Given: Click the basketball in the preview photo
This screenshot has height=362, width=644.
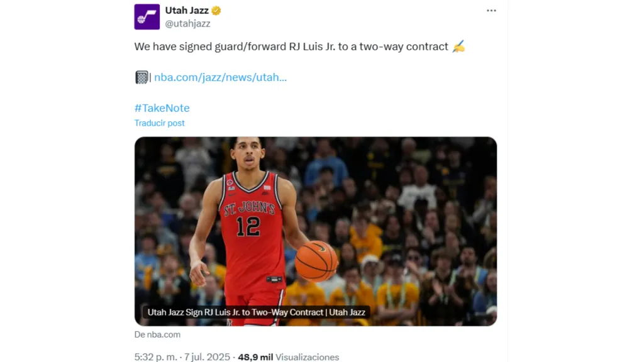Looking at the screenshot, I should (x=316, y=261).
